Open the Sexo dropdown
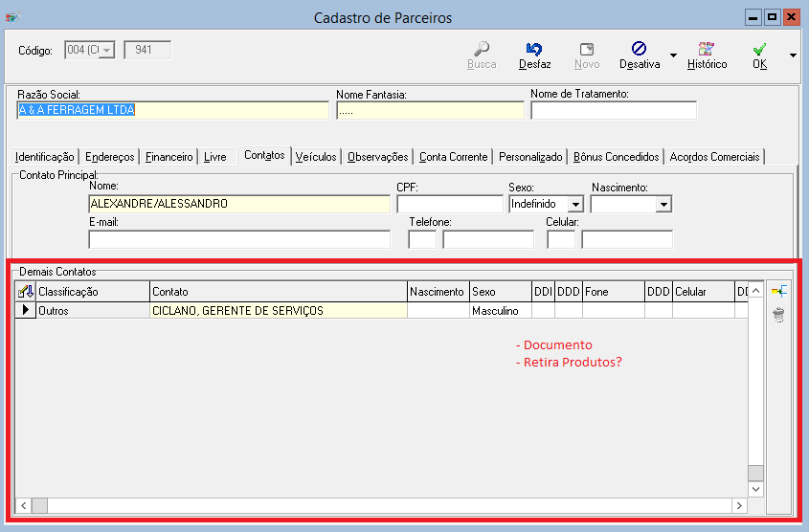The width and height of the screenshot is (809, 532). (575, 204)
